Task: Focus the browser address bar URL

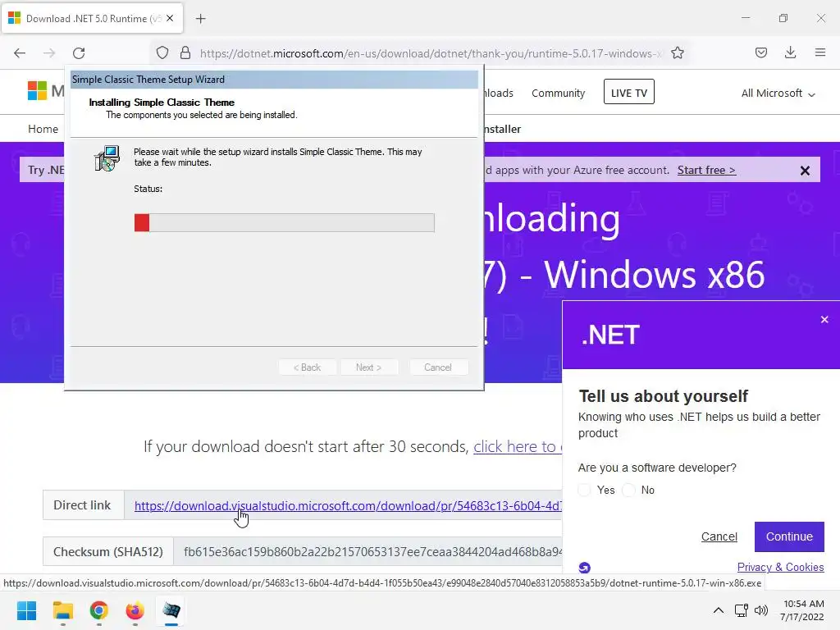Action: [431, 53]
